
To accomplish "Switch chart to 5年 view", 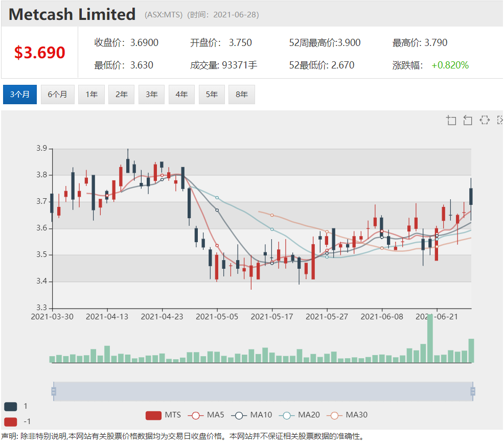I will (212, 95).
